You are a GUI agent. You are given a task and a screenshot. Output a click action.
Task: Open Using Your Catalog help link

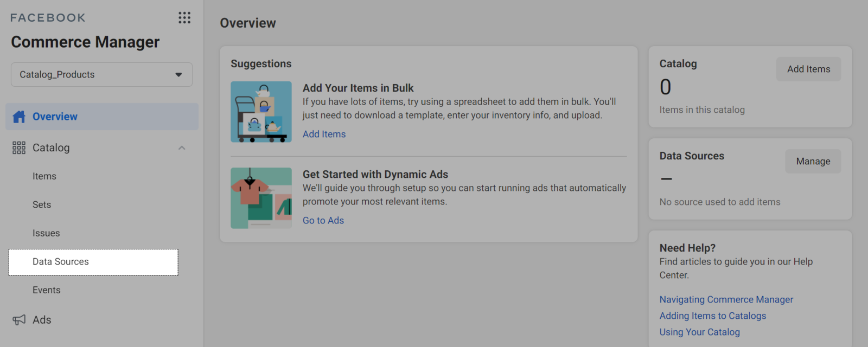699,332
